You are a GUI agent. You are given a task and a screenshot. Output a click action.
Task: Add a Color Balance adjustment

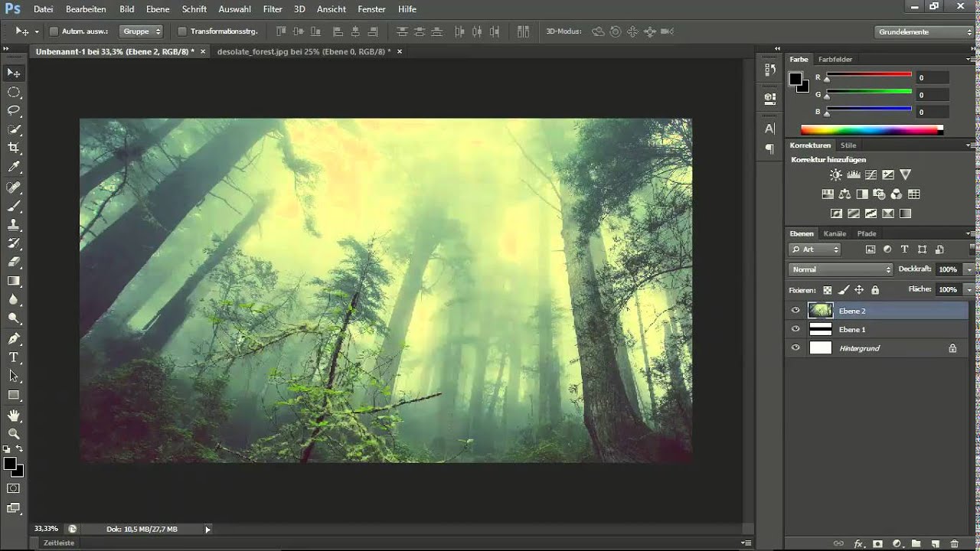[x=844, y=194]
